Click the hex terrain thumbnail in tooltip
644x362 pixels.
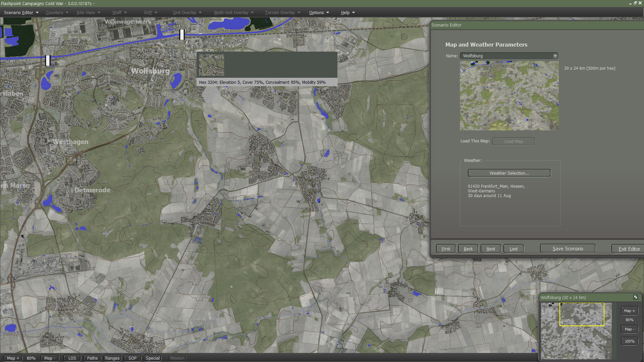click(211, 65)
